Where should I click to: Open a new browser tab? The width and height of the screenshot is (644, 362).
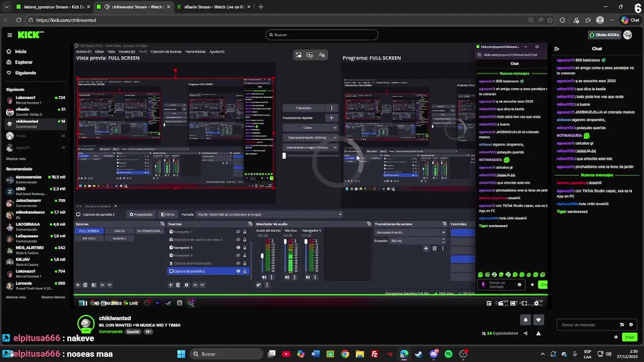261,7
